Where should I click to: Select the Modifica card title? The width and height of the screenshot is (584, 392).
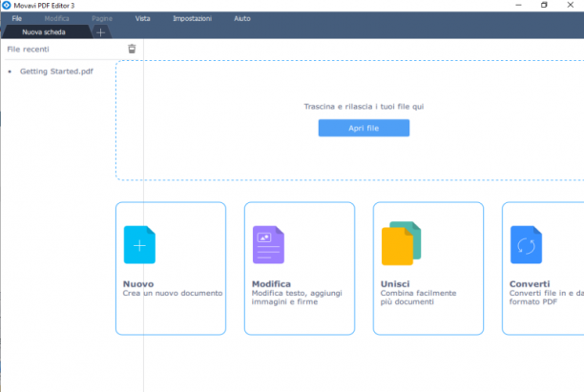(271, 284)
